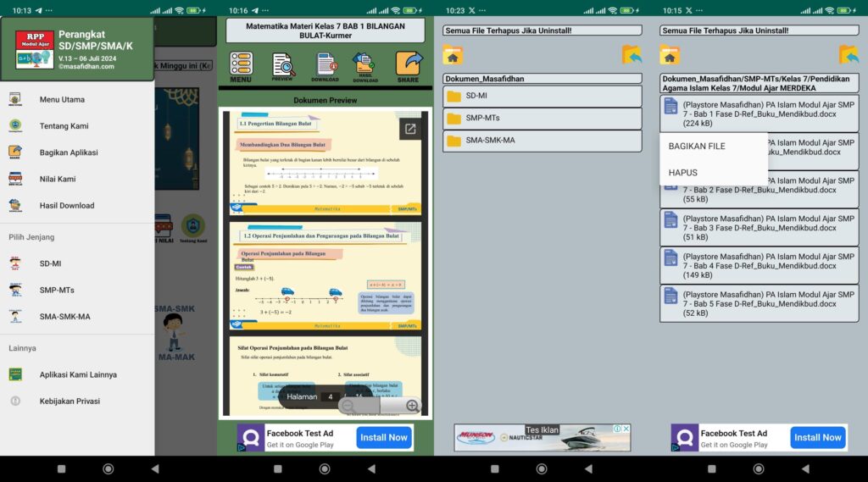Viewport: 868px width, 482px height.
Task: Tap Install Now under the document preview
Action: click(x=384, y=437)
